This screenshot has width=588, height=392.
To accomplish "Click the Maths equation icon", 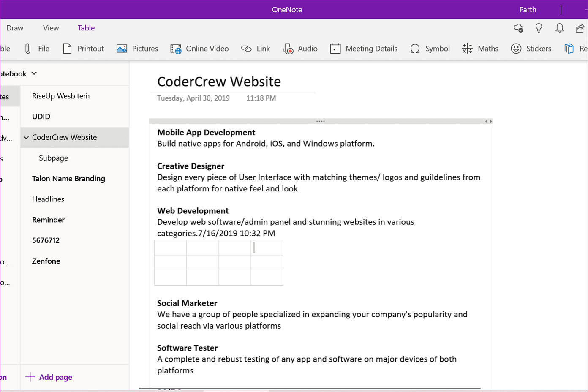I will click(x=468, y=49).
